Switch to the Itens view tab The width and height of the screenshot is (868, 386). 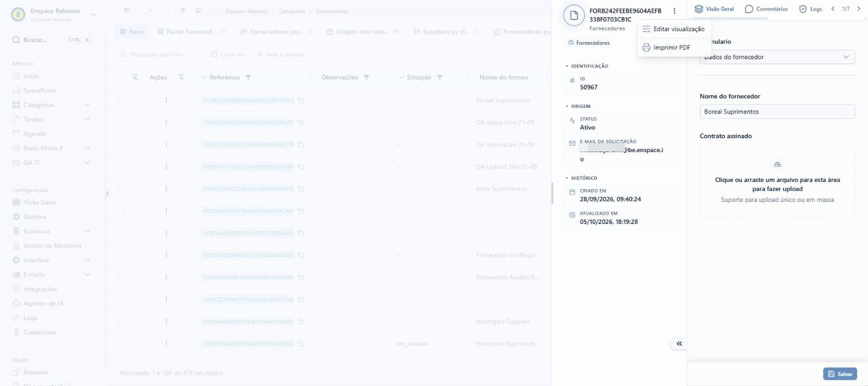click(x=131, y=32)
